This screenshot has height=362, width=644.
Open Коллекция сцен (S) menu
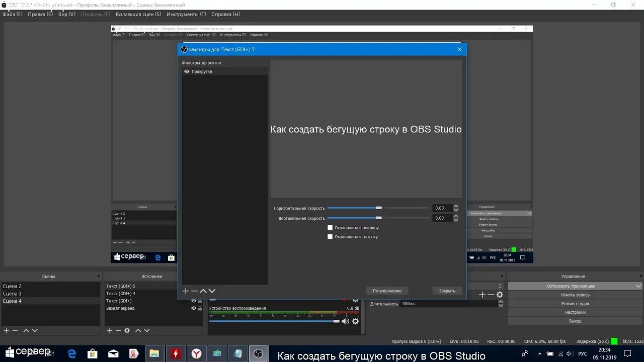pyautogui.click(x=138, y=14)
